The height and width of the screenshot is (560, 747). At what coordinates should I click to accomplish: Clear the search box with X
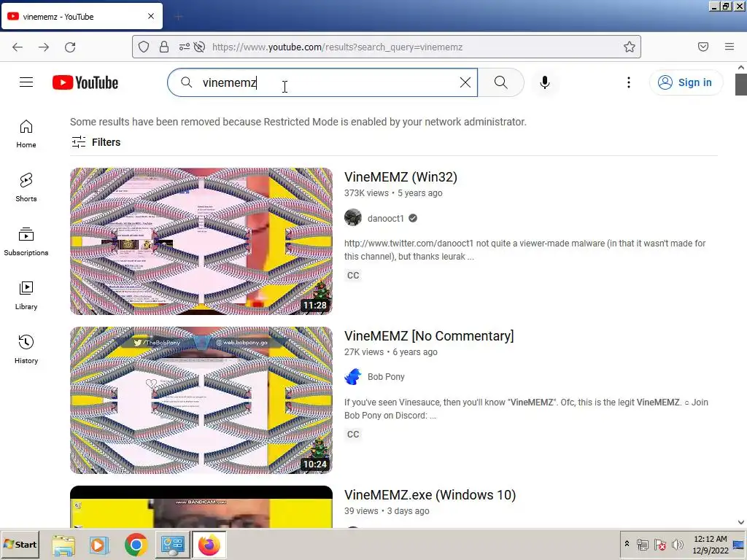tap(465, 82)
